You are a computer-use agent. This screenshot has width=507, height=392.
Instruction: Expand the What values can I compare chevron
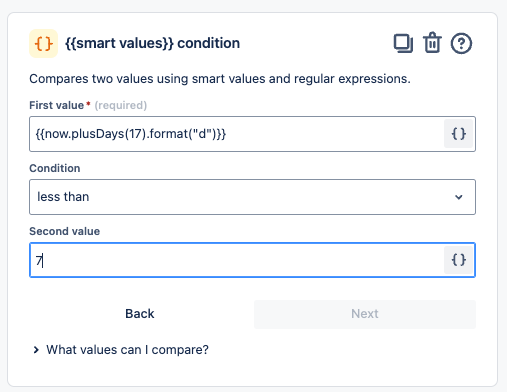tap(36, 350)
